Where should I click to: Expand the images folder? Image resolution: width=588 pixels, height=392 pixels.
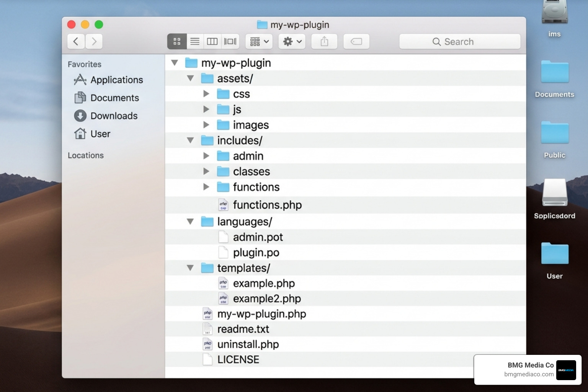[206, 125]
